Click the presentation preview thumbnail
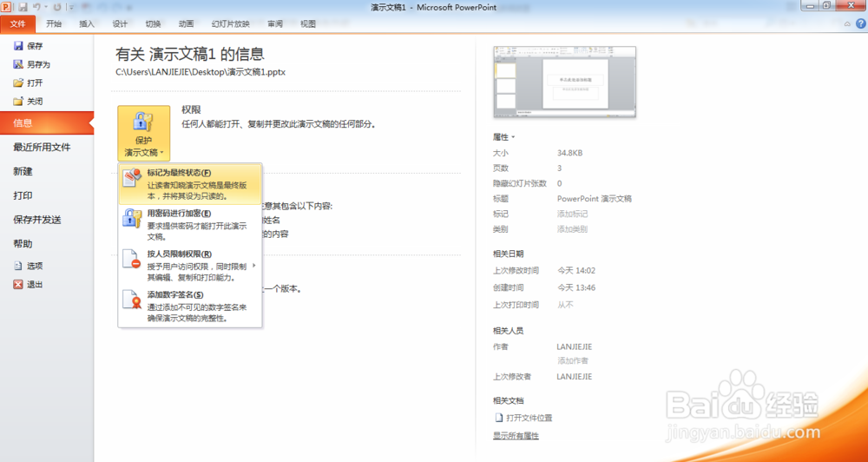The height and width of the screenshot is (462, 868). click(565, 82)
